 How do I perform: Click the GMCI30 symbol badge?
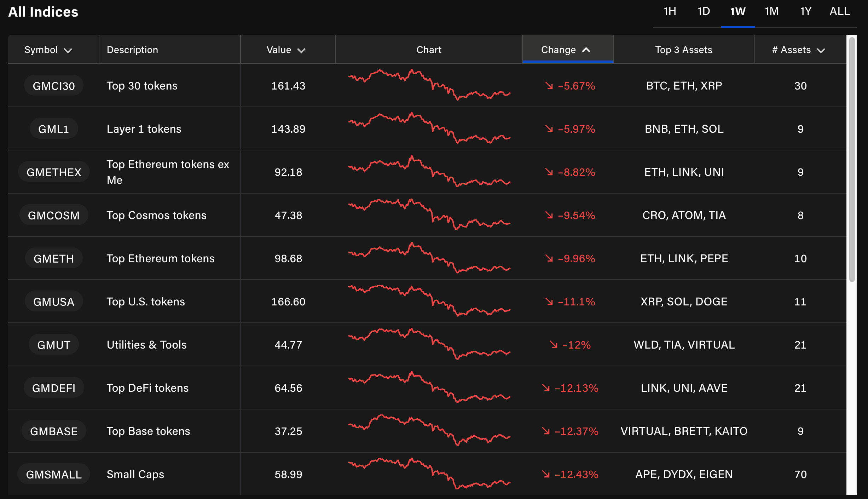tap(54, 86)
